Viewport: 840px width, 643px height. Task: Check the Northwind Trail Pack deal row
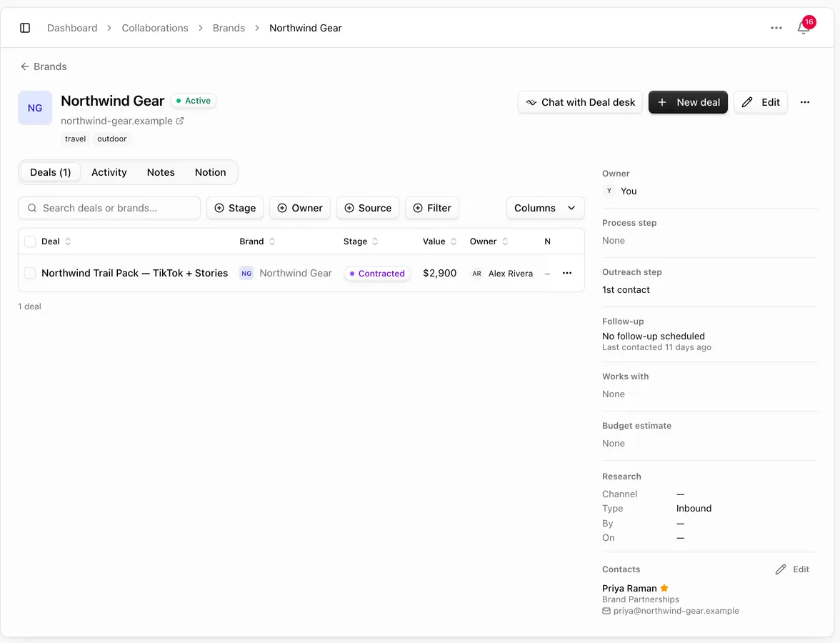[x=30, y=273]
